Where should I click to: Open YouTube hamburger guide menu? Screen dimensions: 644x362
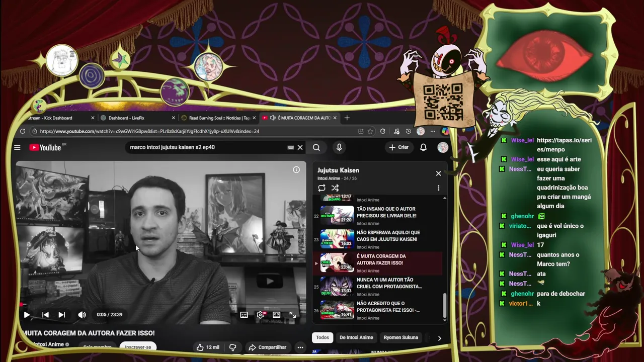[x=17, y=147]
